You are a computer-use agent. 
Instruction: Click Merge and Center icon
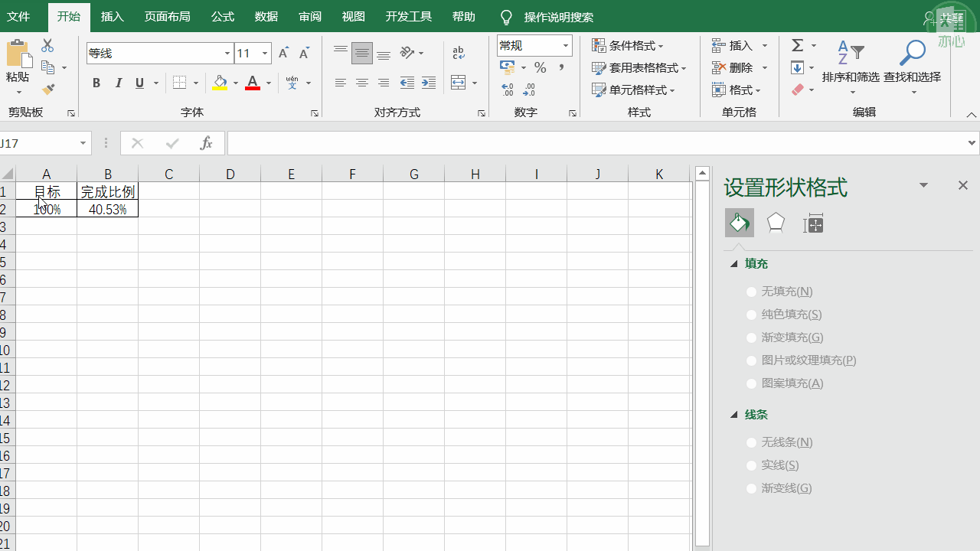coord(459,83)
